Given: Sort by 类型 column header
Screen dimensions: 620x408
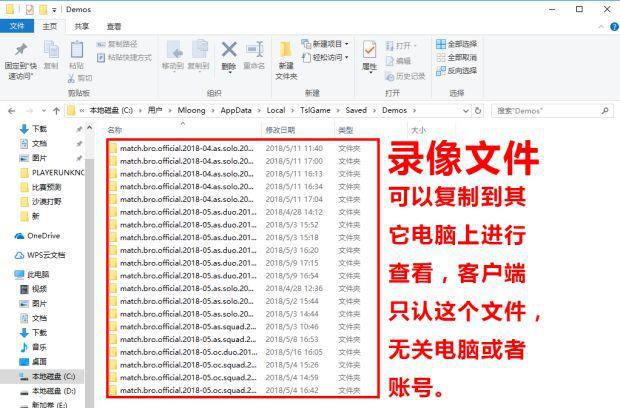Looking at the screenshot, I should [346, 130].
